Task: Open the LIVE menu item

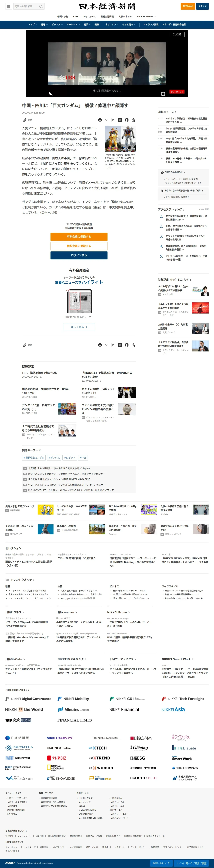Action: 76,16
